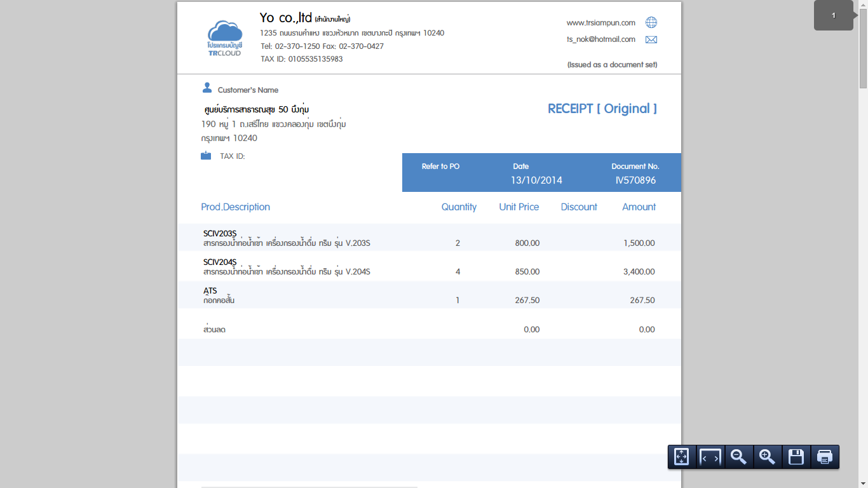Click the globe website icon

(651, 23)
